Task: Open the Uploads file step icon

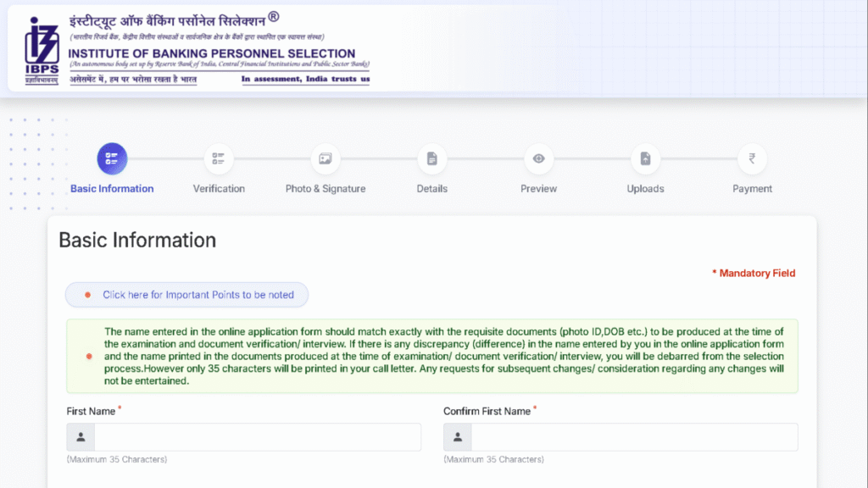Action: tap(645, 158)
